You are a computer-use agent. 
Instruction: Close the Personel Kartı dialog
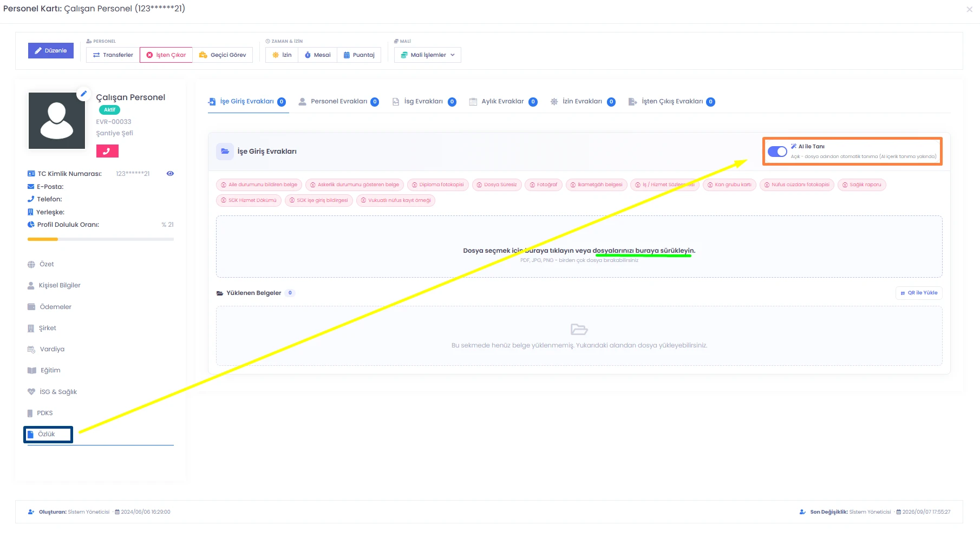(x=969, y=9)
